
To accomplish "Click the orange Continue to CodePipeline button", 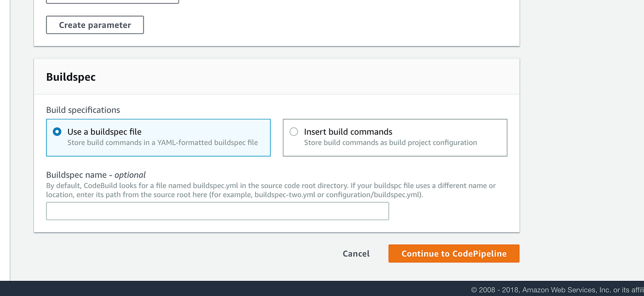I will click(x=454, y=254).
